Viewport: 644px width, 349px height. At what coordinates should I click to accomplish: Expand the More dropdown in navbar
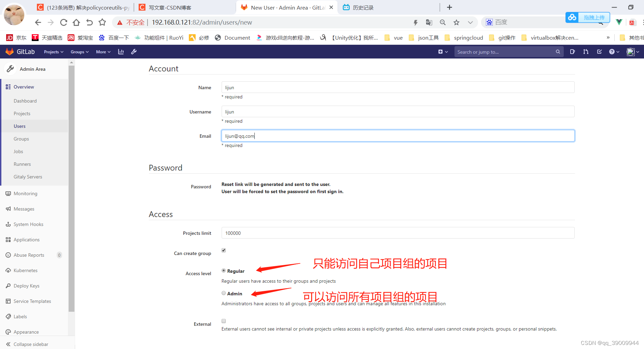[103, 52]
